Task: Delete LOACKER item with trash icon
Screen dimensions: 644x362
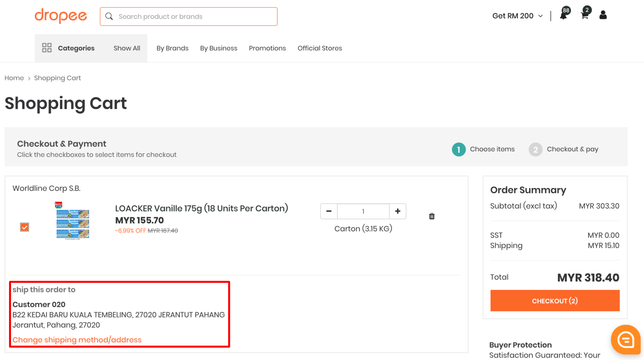Action: pos(432,216)
